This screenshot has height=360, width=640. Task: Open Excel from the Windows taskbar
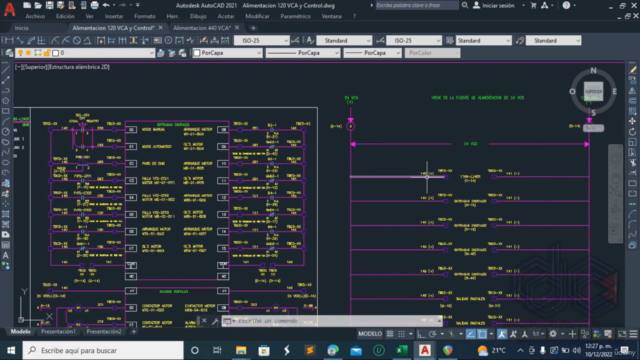(x=402, y=350)
